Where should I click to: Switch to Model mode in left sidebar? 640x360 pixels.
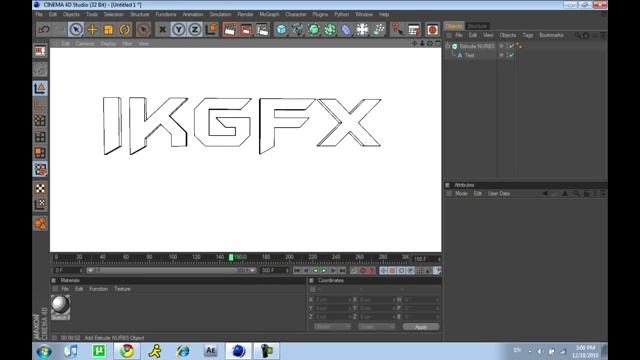[x=40, y=89]
